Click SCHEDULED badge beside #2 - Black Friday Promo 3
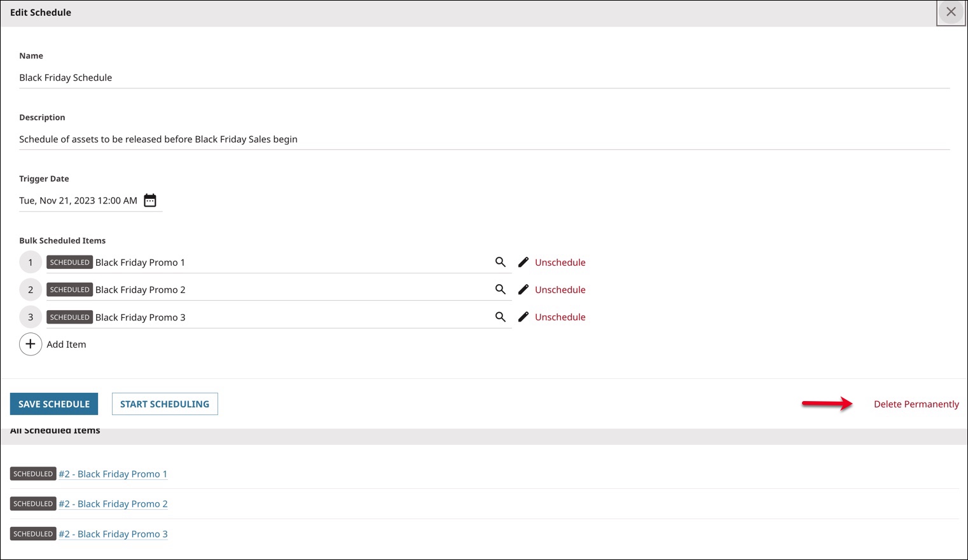The height and width of the screenshot is (560, 968). pyautogui.click(x=33, y=534)
